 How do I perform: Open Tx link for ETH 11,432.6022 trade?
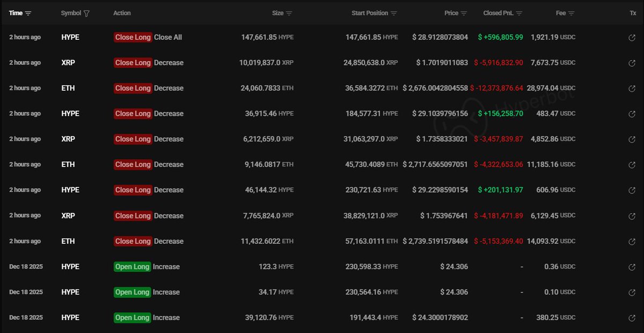pos(632,242)
